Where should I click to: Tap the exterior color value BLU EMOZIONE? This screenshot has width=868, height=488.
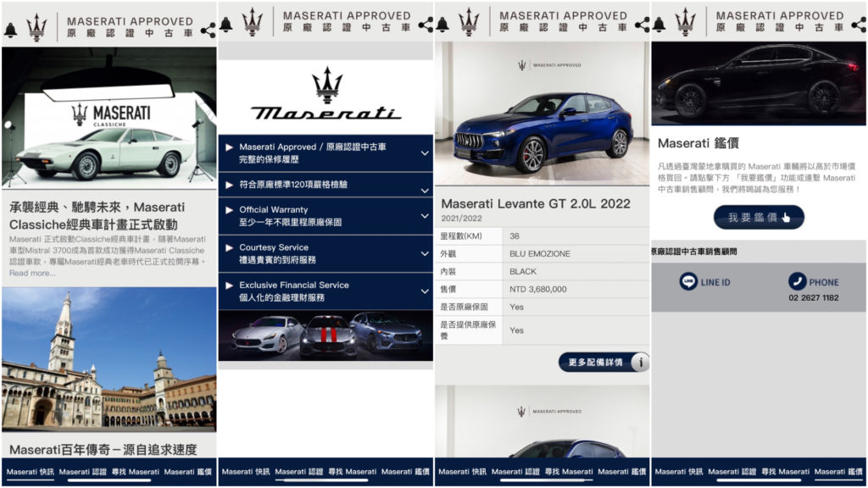(x=540, y=253)
